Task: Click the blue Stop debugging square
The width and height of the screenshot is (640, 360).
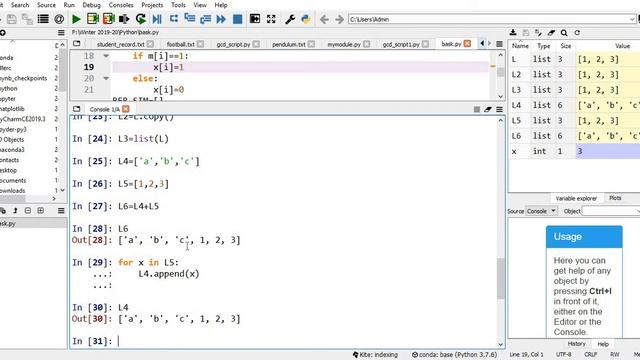Action: 237,19
